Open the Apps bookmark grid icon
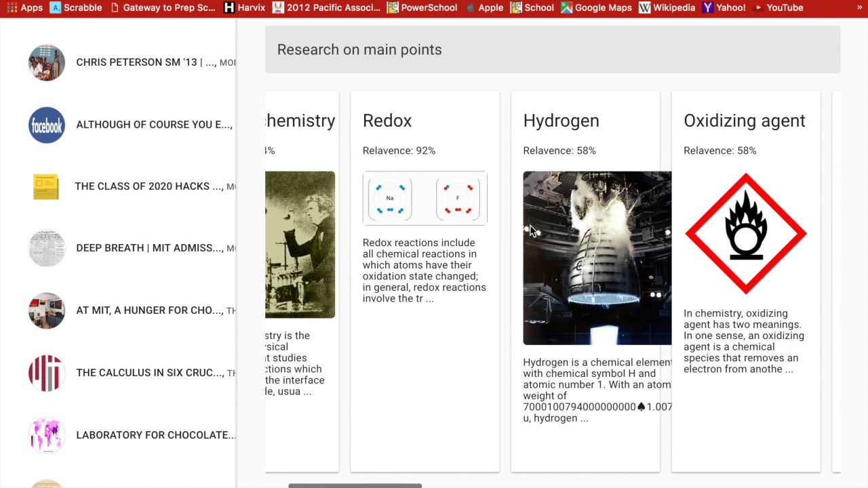 coord(12,7)
